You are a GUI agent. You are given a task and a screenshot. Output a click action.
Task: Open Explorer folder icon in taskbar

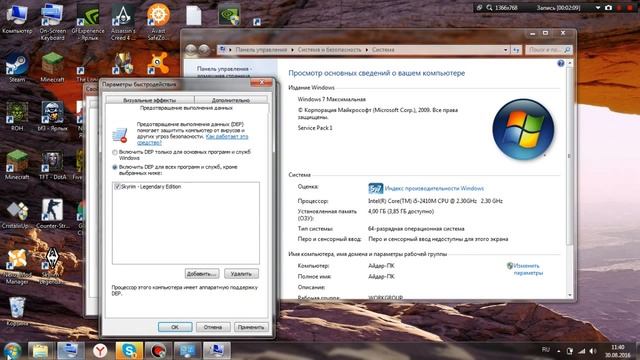[40, 351]
